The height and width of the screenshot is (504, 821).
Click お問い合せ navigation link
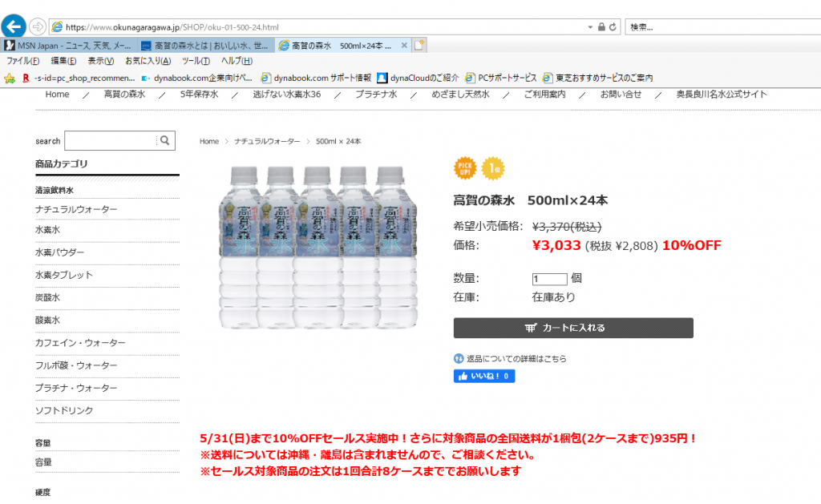tap(621, 95)
